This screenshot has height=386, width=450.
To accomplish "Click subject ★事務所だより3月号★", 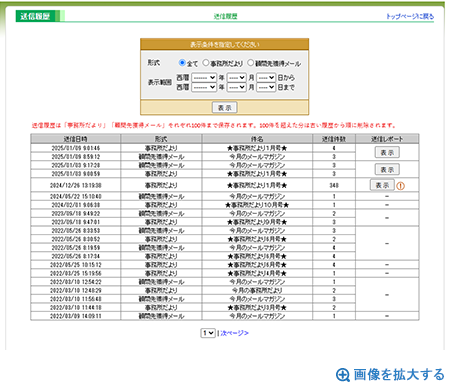I will 257,308.
